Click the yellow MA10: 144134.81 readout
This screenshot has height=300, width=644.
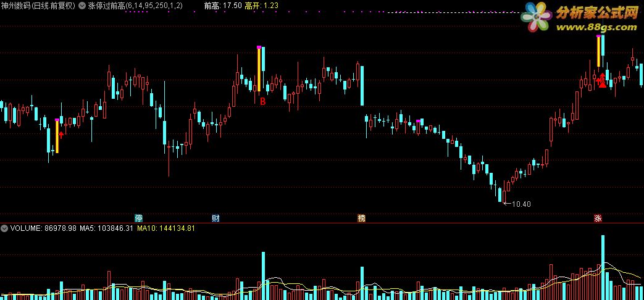[166, 228]
